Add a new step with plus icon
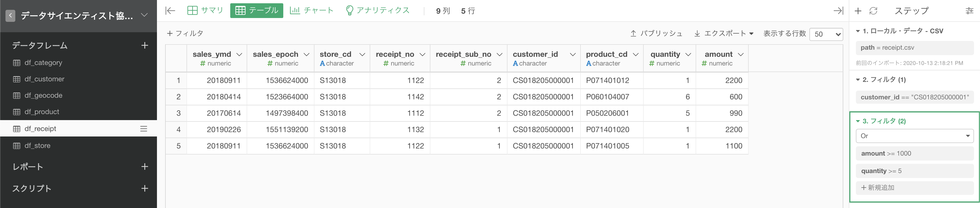Viewport: 980px width, 208px height. click(x=858, y=11)
